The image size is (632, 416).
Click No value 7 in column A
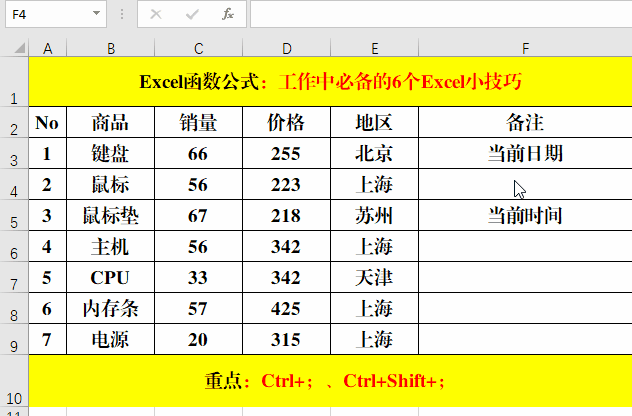click(48, 339)
